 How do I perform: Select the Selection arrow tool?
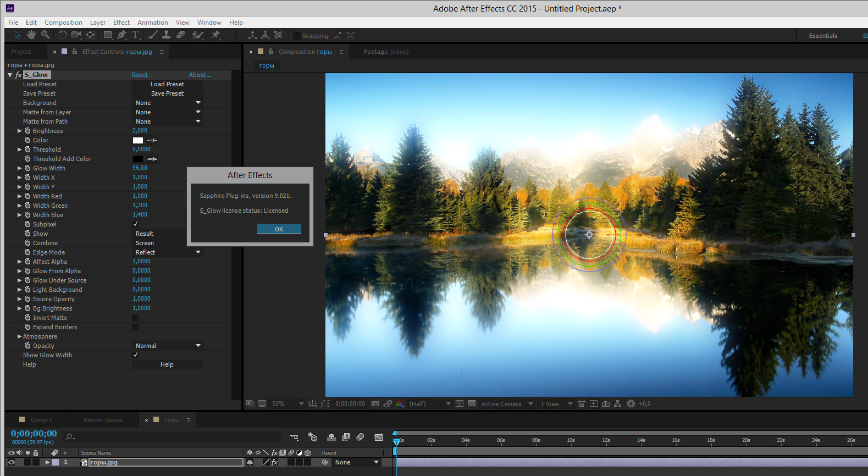[x=17, y=35]
